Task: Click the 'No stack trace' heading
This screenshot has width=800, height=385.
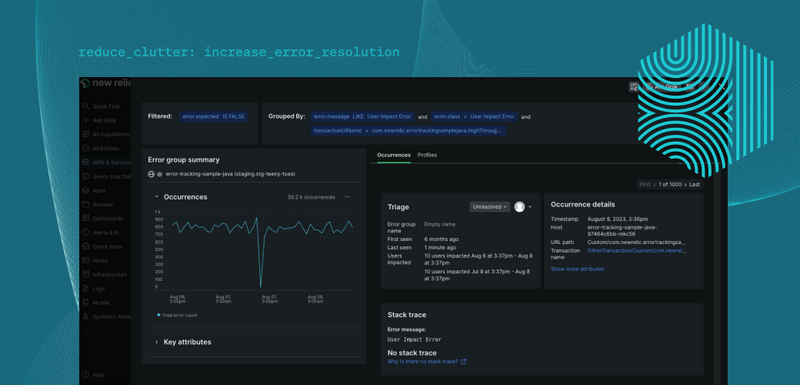Action: coord(412,353)
